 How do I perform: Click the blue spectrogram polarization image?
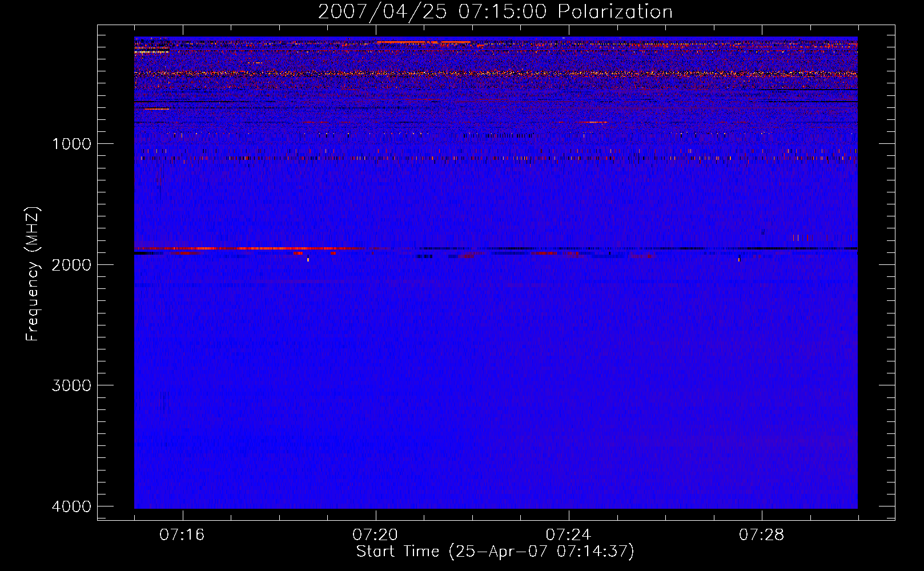(x=496, y=272)
